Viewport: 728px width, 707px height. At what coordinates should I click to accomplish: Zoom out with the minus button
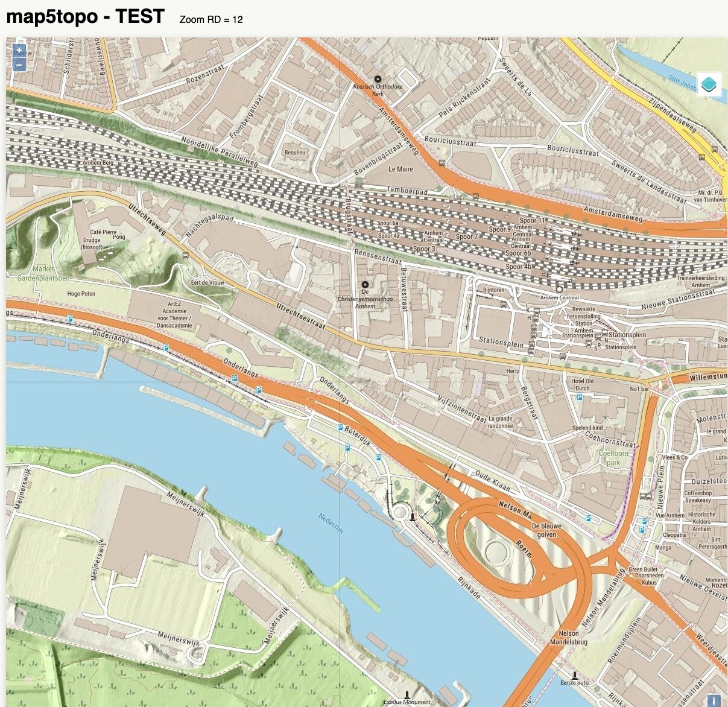[x=19, y=65]
